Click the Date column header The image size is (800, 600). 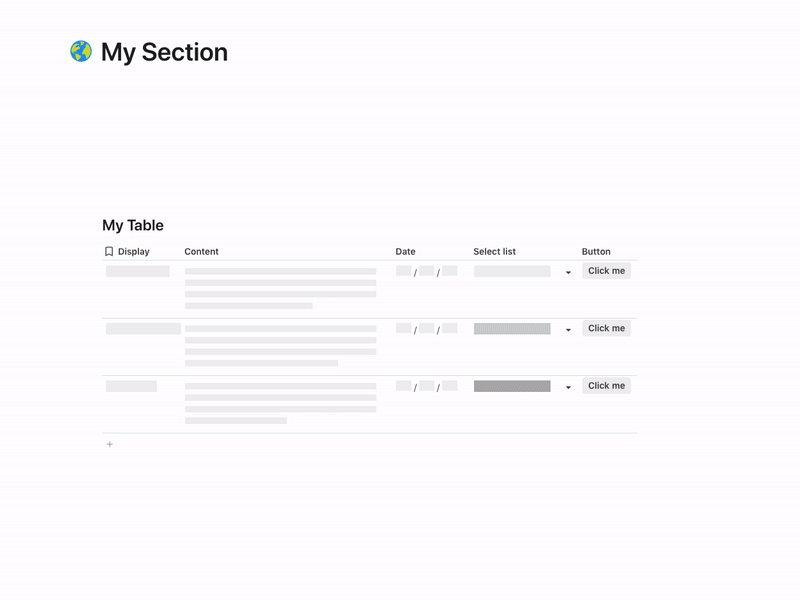(x=406, y=251)
